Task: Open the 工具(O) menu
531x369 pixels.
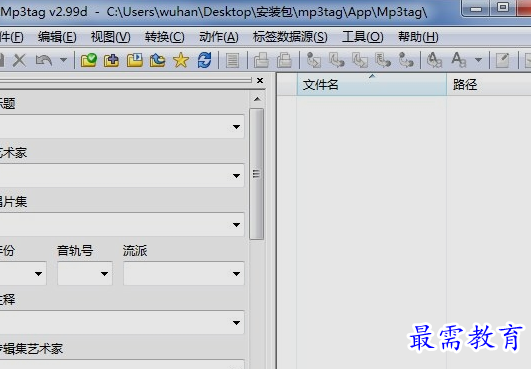Action: click(x=363, y=37)
